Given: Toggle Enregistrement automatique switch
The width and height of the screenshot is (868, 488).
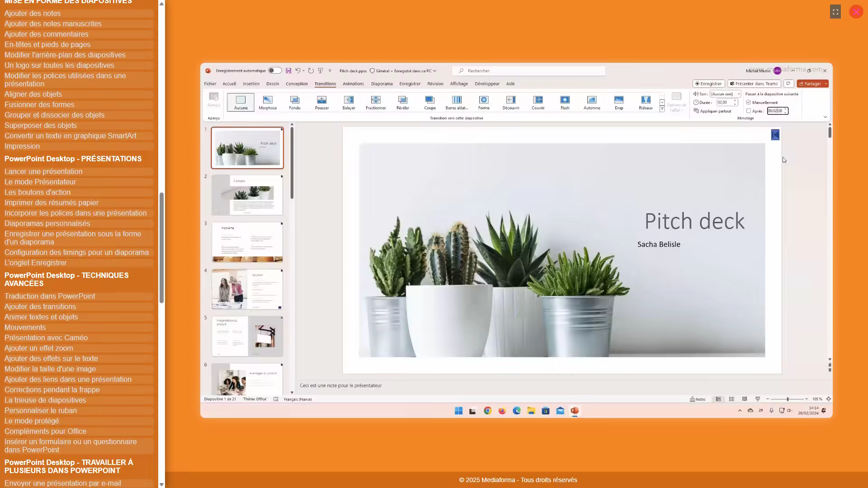Looking at the screenshot, I should pos(274,71).
